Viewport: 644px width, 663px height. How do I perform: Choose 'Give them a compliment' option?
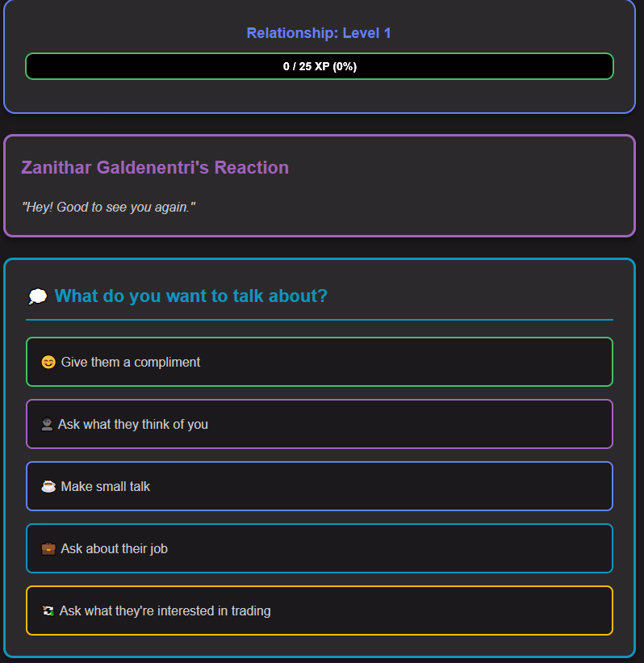[319, 362]
